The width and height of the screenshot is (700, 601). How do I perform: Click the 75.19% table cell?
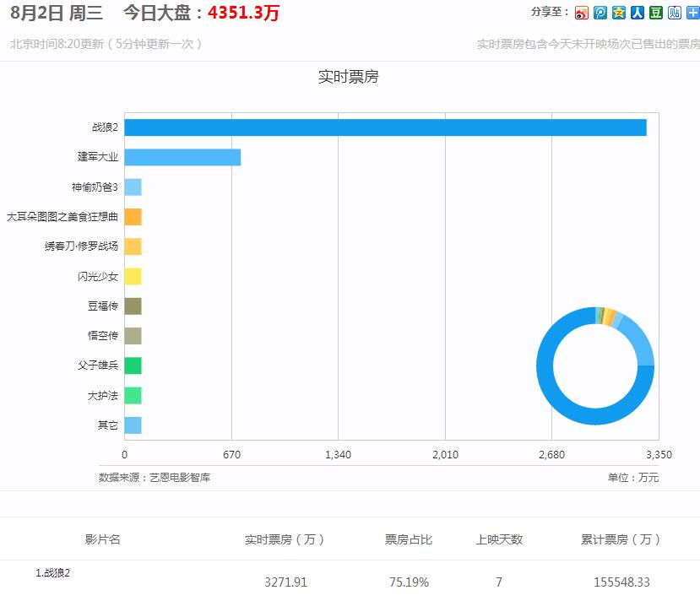[409, 582]
